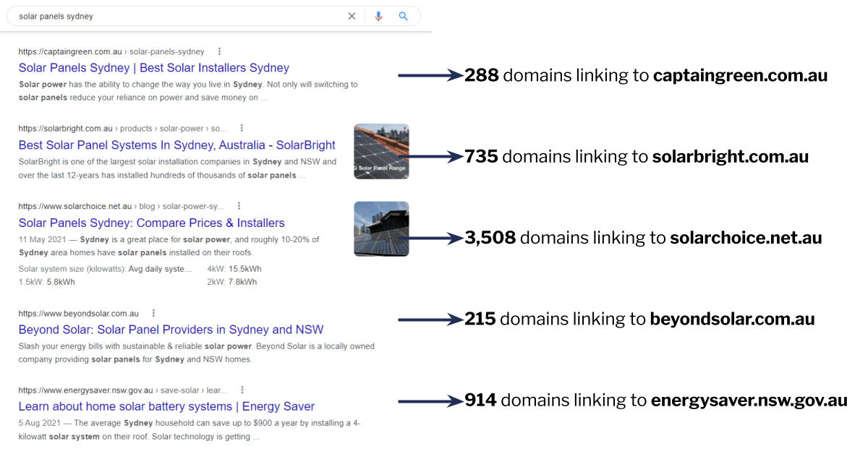Open the three-dot menu for the captaingreen result
This screenshot has width=868, height=454.
point(219,51)
